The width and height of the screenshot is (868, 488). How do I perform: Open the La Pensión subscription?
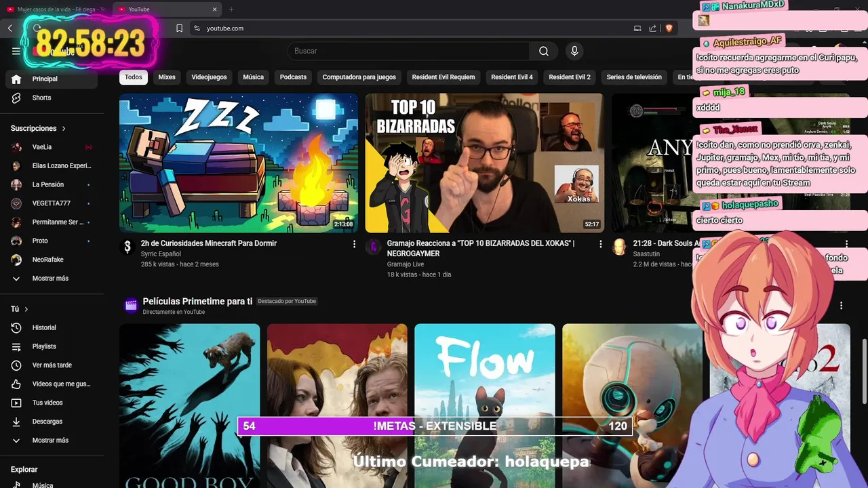click(x=52, y=184)
